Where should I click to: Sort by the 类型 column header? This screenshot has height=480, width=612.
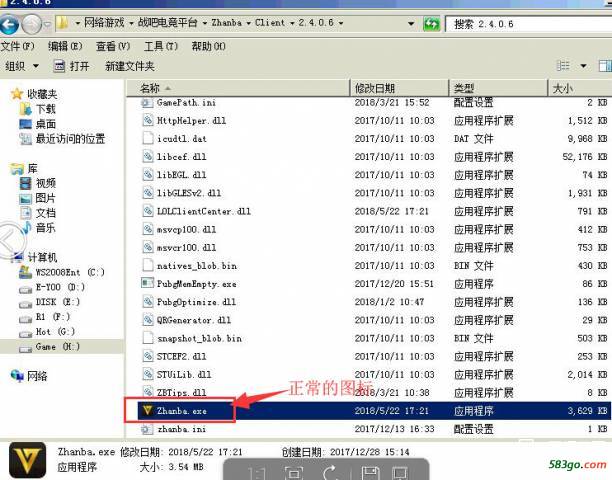(x=498, y=88)
